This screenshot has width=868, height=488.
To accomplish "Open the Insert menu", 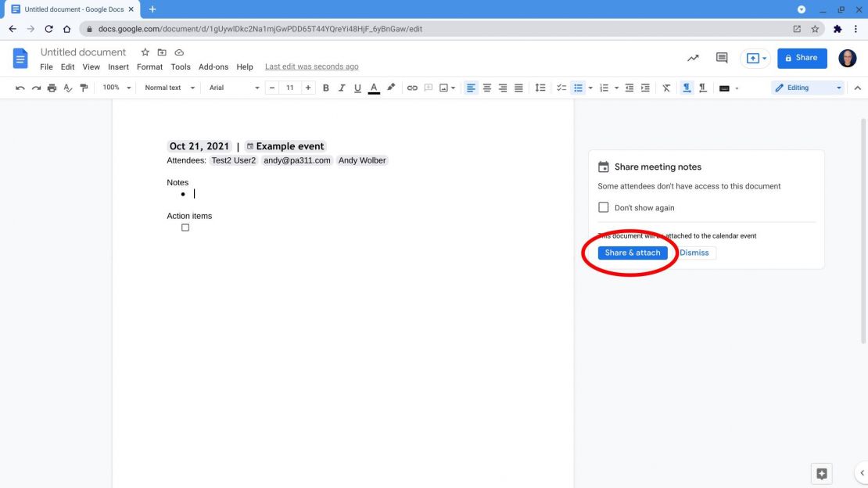I will pos(118,66).
